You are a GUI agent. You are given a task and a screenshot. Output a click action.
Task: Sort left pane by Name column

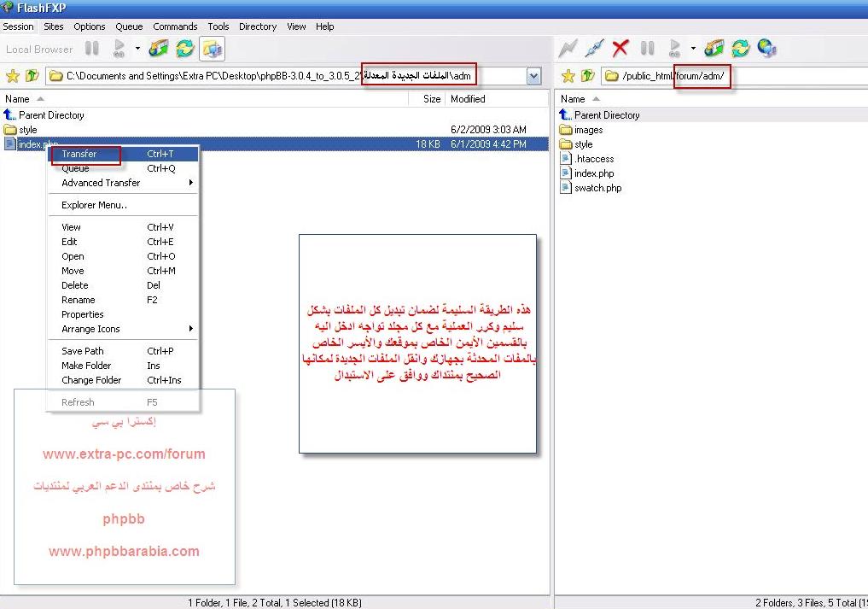(x=204, y=98)
